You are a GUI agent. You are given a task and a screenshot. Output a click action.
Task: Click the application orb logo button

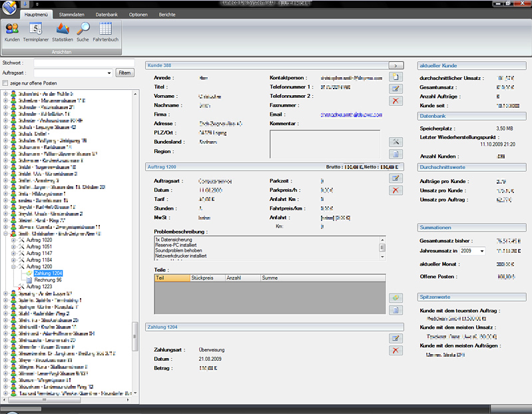tap(9, 7)
